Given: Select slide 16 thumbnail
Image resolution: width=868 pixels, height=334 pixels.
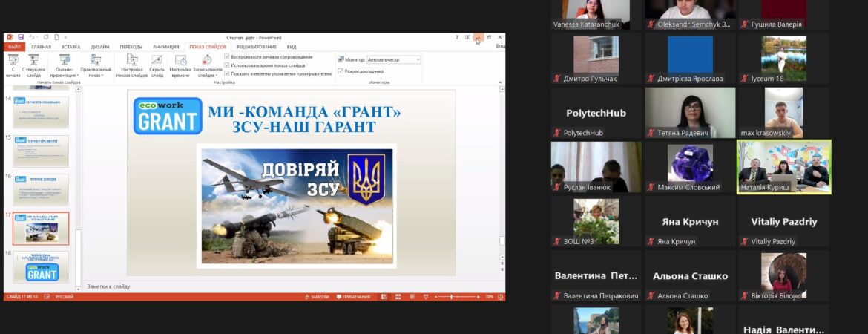Looking at the screenshot, I should point(41,189).
